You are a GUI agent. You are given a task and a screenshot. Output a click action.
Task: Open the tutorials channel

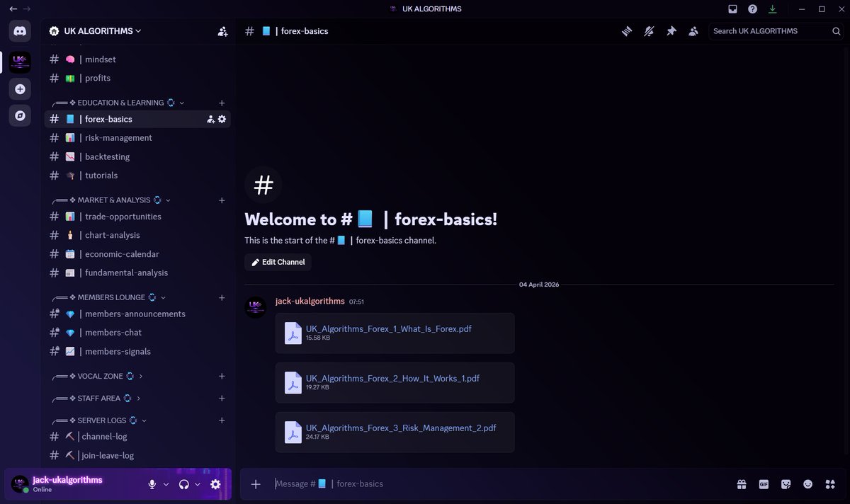click(x=137, y=176)
